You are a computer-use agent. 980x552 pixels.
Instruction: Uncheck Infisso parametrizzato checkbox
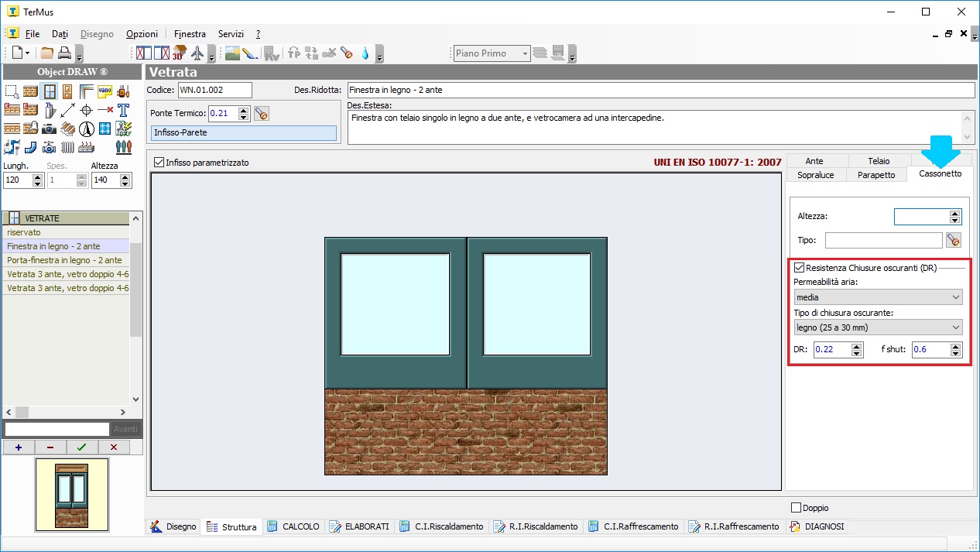coord(159,163)
